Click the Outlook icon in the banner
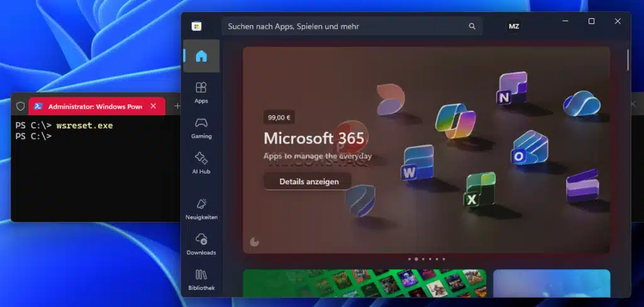Viewport: 644px width, 307px height. point(529,148)
